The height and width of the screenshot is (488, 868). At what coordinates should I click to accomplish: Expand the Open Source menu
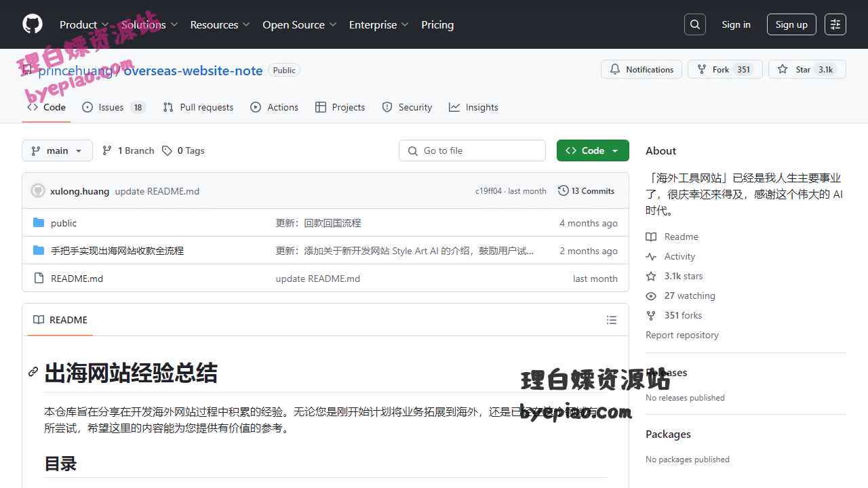tap(300, 24)
